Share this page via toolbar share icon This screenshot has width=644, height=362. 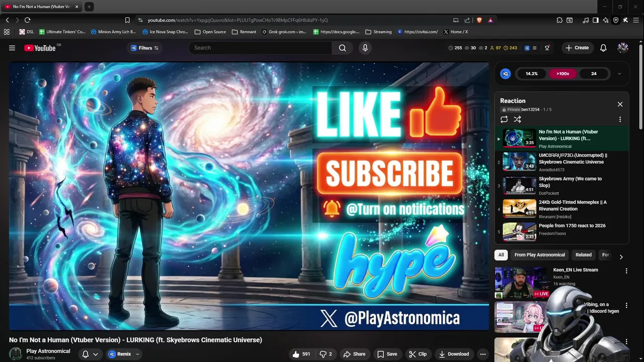(x=467, y=20)
